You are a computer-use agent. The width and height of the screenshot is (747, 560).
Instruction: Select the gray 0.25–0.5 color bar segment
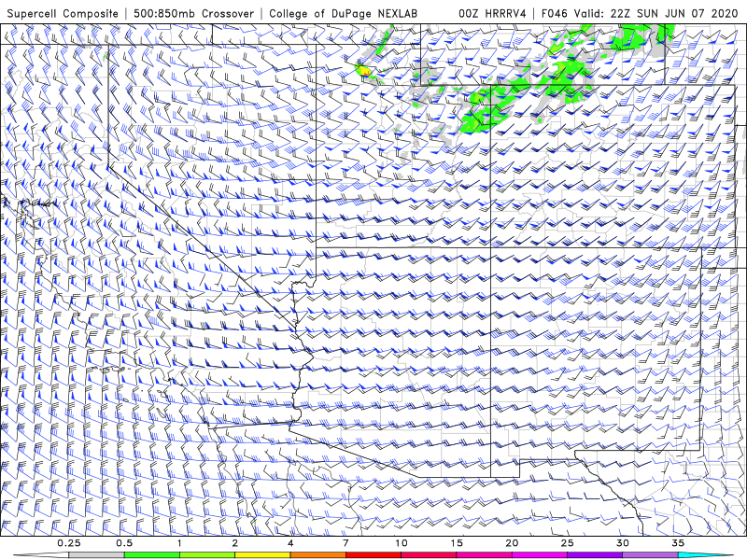[x=96, y=555]
